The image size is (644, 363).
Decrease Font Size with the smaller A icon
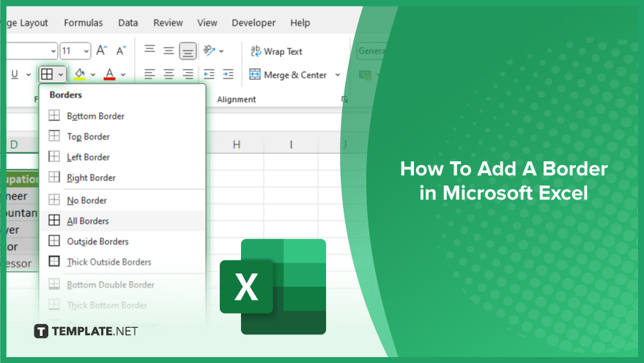coord(121,51)
